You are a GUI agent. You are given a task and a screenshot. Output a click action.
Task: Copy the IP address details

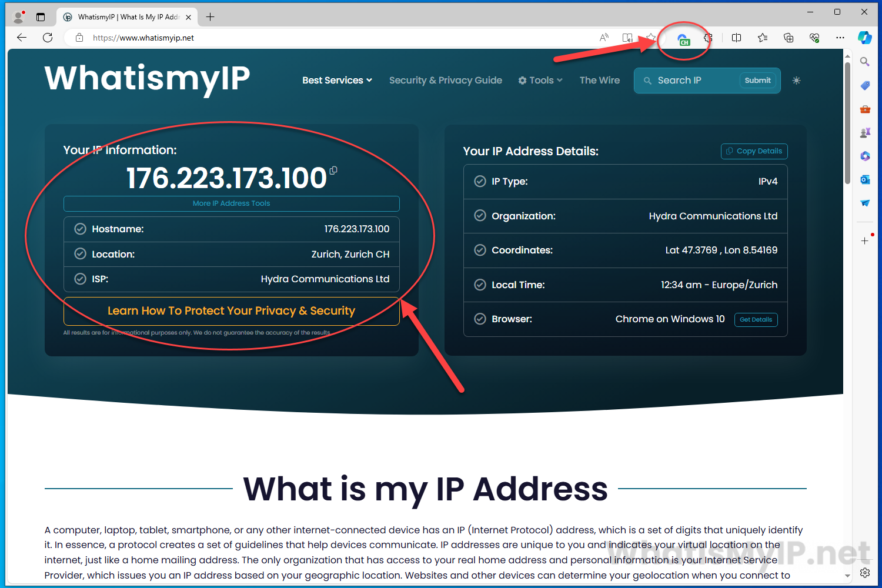tap(754, 151)
